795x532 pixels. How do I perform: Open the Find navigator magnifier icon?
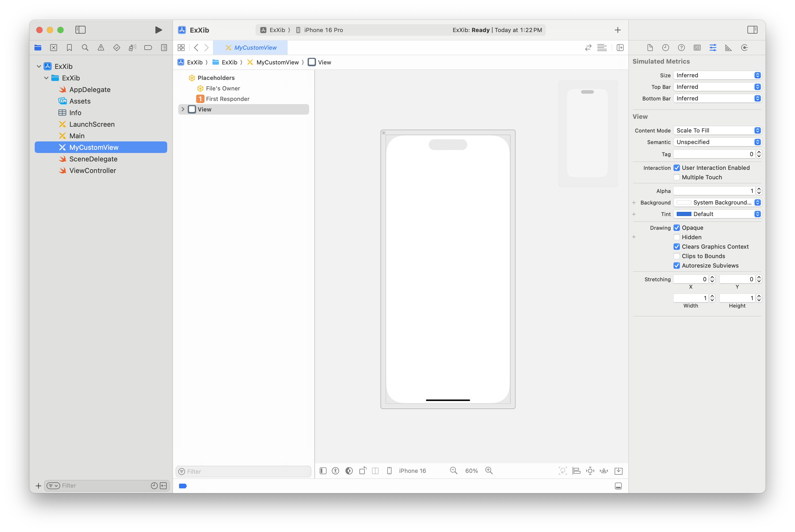(x=85, y=48)
